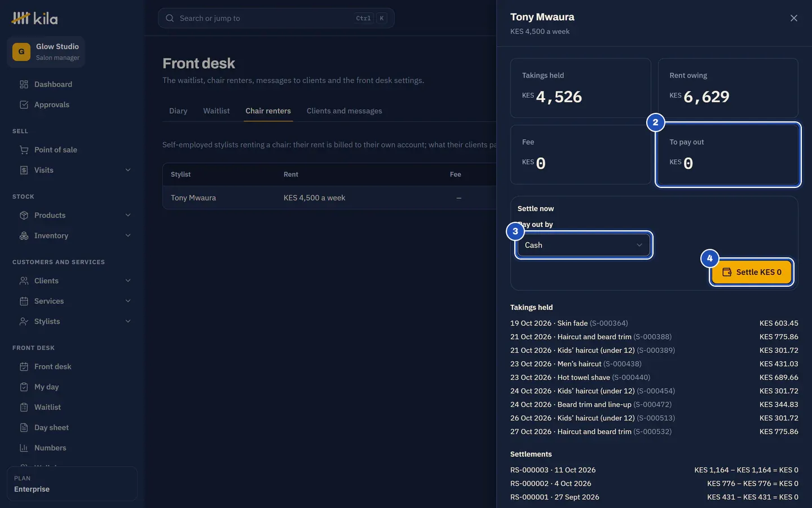Click the My day clipboard icon

pos(24,387)
